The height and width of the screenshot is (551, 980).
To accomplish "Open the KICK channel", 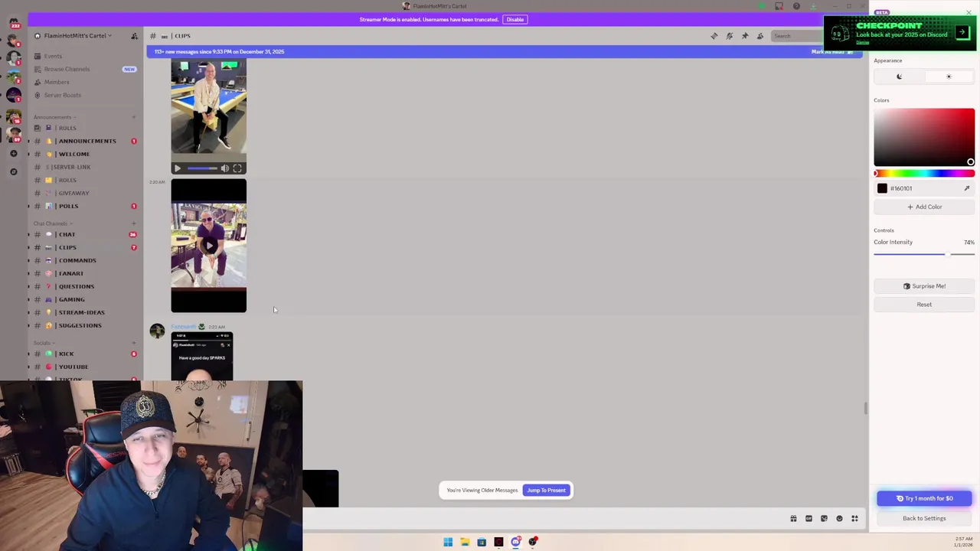I will point(84,354).
